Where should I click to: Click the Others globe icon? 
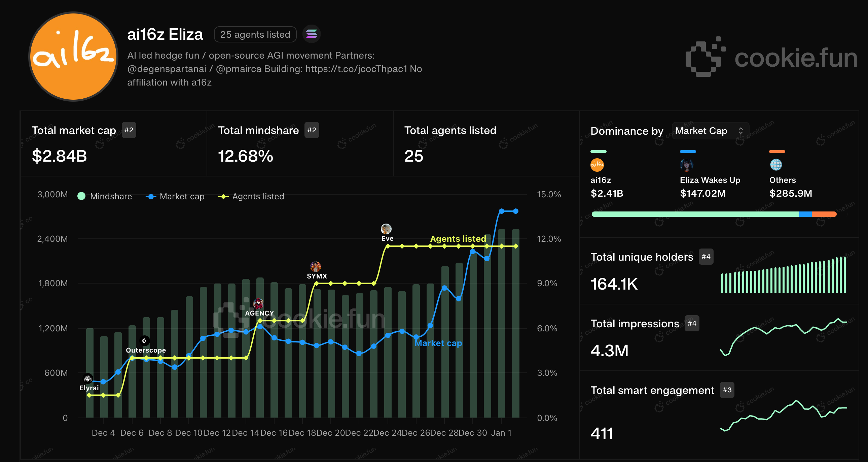click(776, 165)
